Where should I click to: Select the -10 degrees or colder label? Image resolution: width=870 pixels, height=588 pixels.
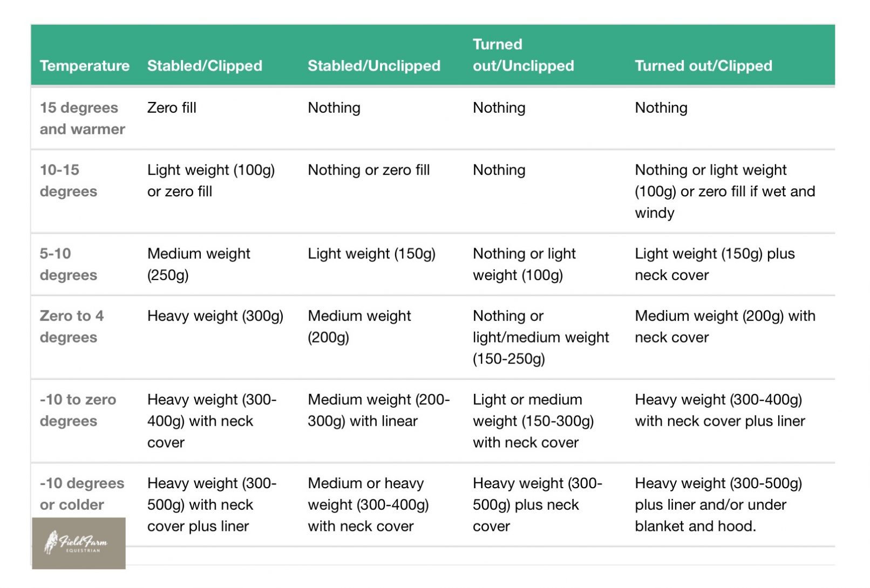point(81,494)
